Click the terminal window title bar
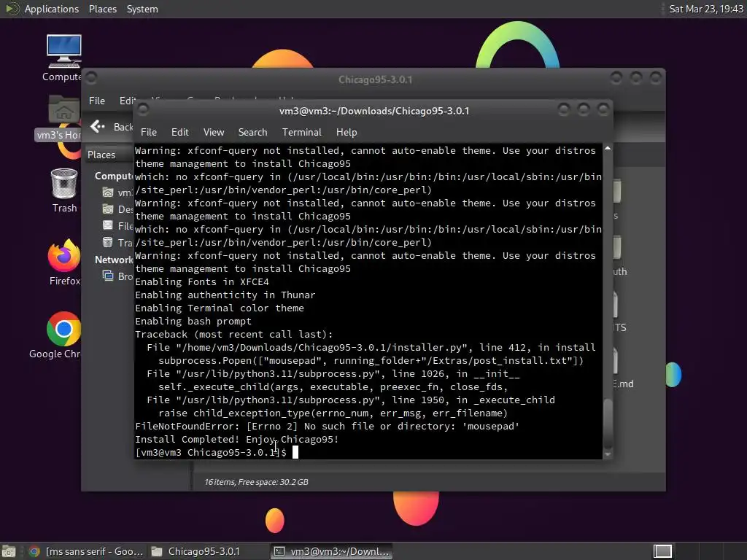This screenshot has width=747, height=560. tap(374, 111)
